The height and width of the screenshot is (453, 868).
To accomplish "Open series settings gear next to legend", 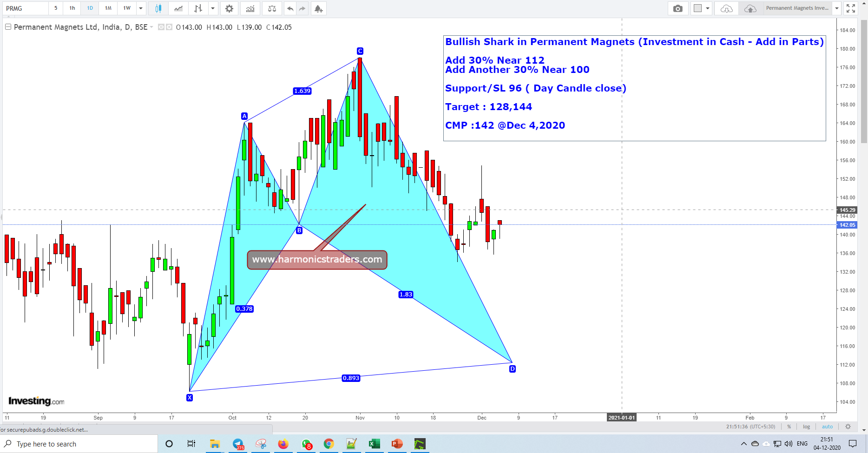I will coord(169,27).
